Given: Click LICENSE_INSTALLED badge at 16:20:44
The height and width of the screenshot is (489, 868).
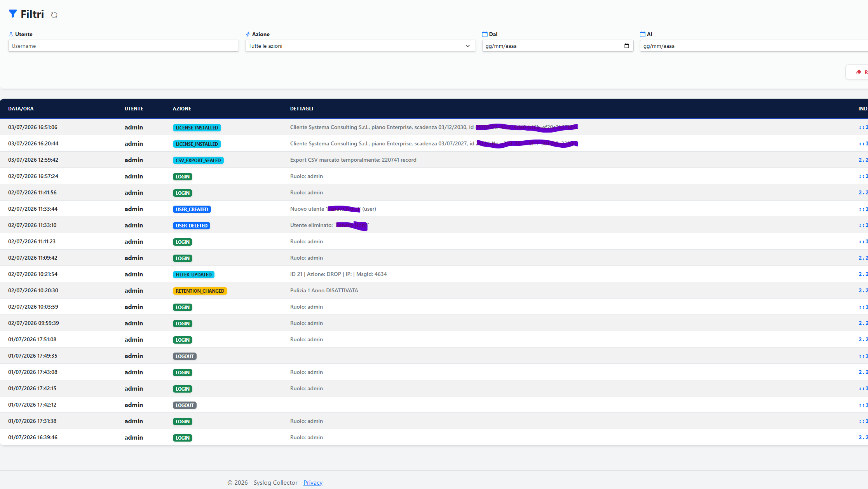Looking at the screenshot, I should 197,144.
